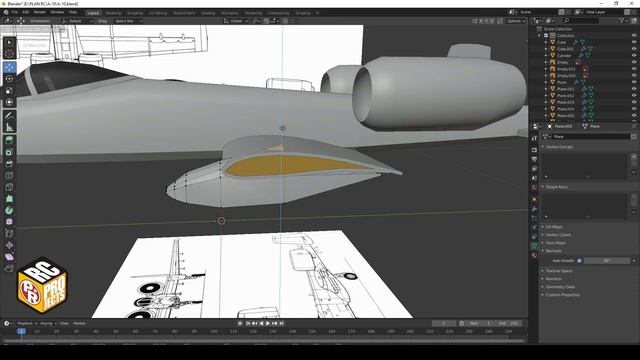Open the Keying popover in timeline
Screen dimensions: 640x360
[x=48, y=323]
